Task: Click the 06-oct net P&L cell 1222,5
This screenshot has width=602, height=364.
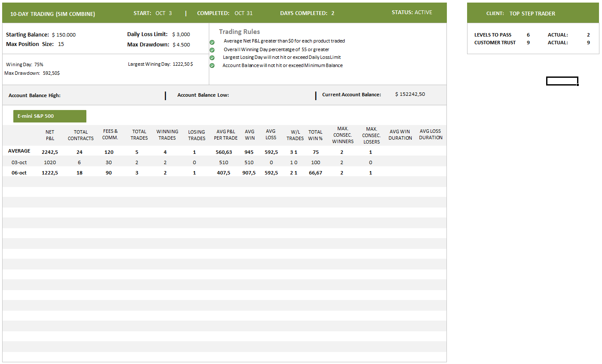Action: (x=50, y=173)
